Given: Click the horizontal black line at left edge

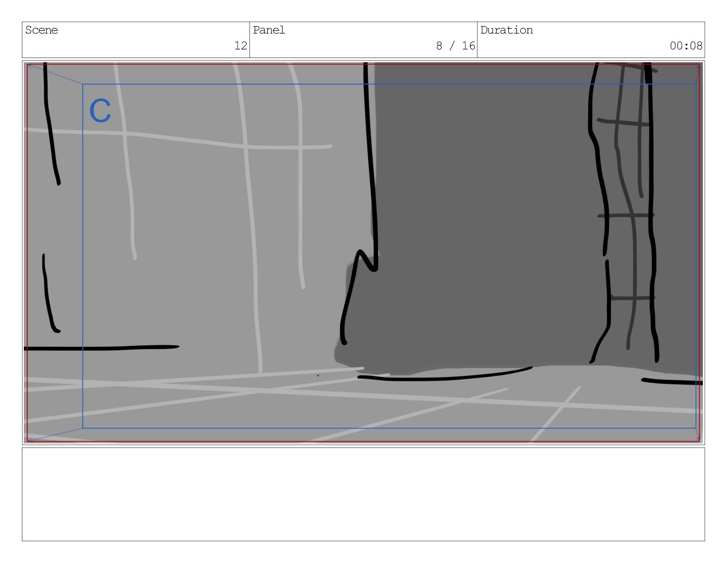Looking at the screenshot, I should (x=101, y=348).
